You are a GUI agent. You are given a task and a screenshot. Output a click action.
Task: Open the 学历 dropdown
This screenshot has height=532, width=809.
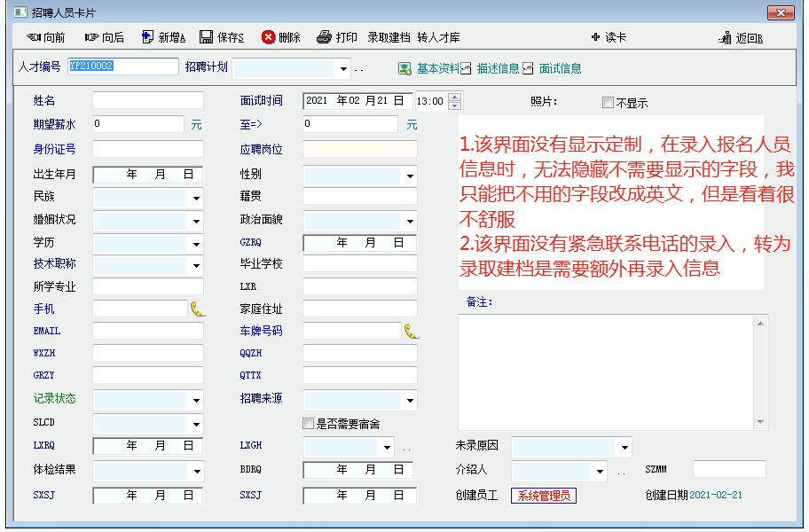click(196, 243)
